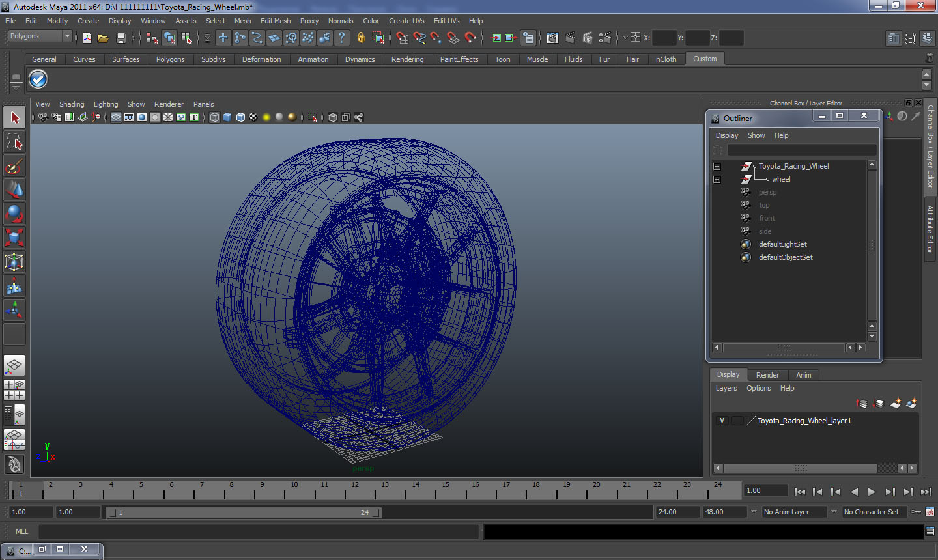This screenshot has width=938, height=560.
Task: Toggle select by object type mode
Action: (x=169, y=38)
